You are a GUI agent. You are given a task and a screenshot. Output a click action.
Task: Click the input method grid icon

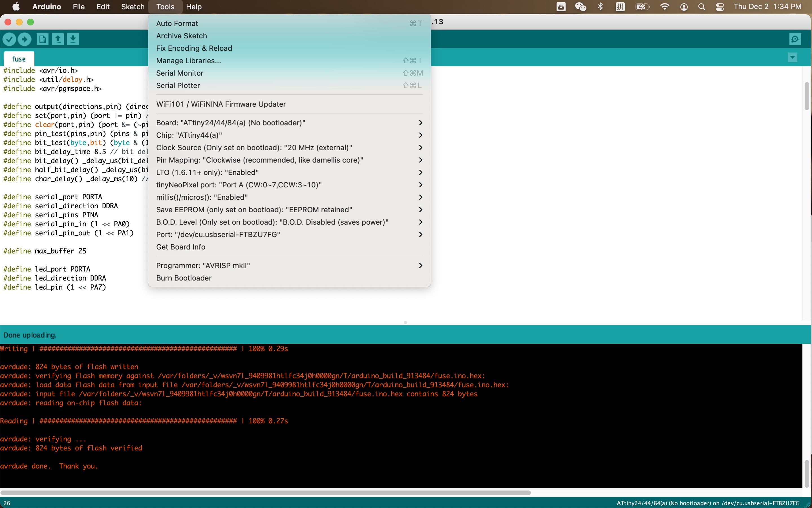[620, 7]
